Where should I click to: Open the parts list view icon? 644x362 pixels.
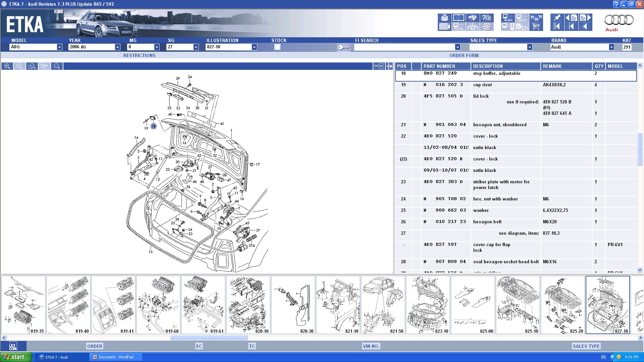[444, 27]
